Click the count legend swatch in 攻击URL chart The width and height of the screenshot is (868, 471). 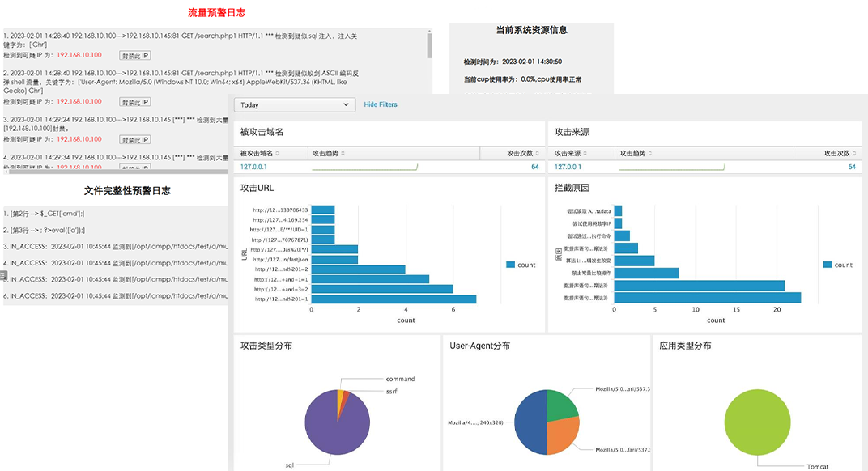click(x=510, y=265)
